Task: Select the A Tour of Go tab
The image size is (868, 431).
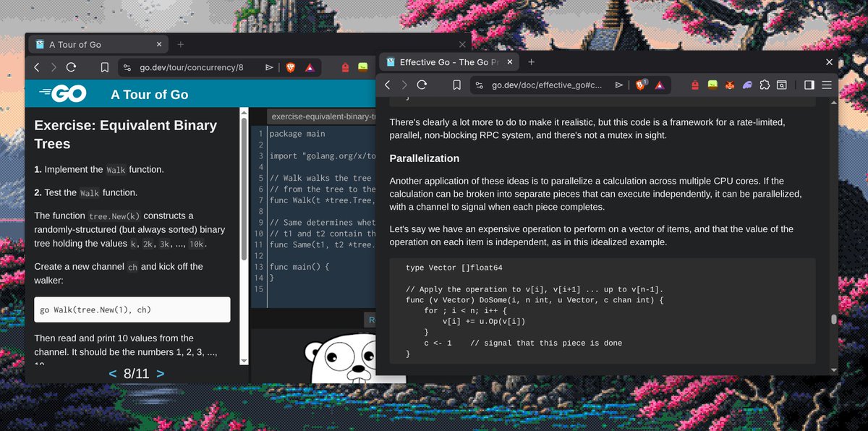Action: tap(97, 45)
